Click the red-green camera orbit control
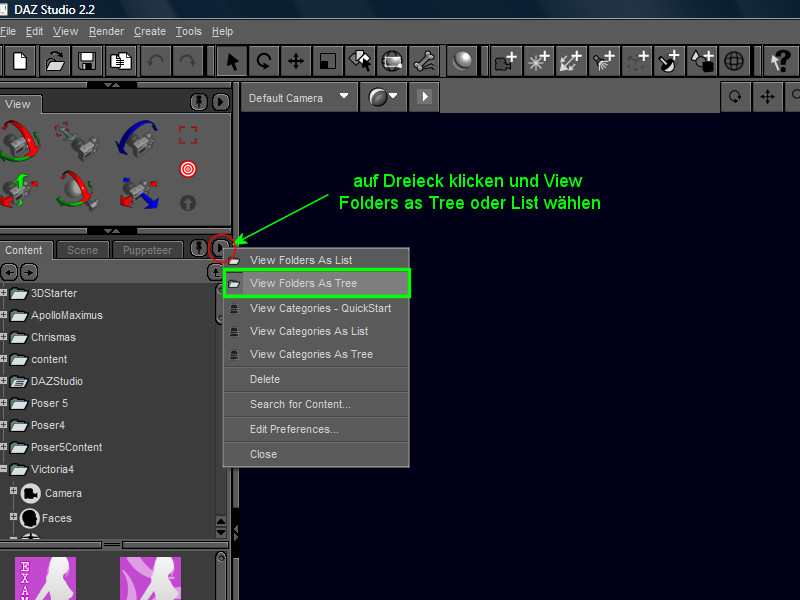This screenshot has width=800, height=600. coord(19,141)
